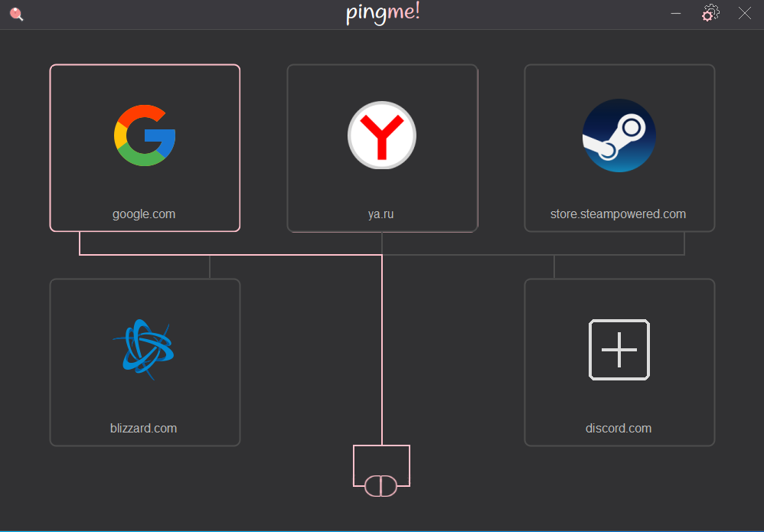The width and height of the screenshot is (764, 532).
Task: Select the discord.com label
Action: 619,428
